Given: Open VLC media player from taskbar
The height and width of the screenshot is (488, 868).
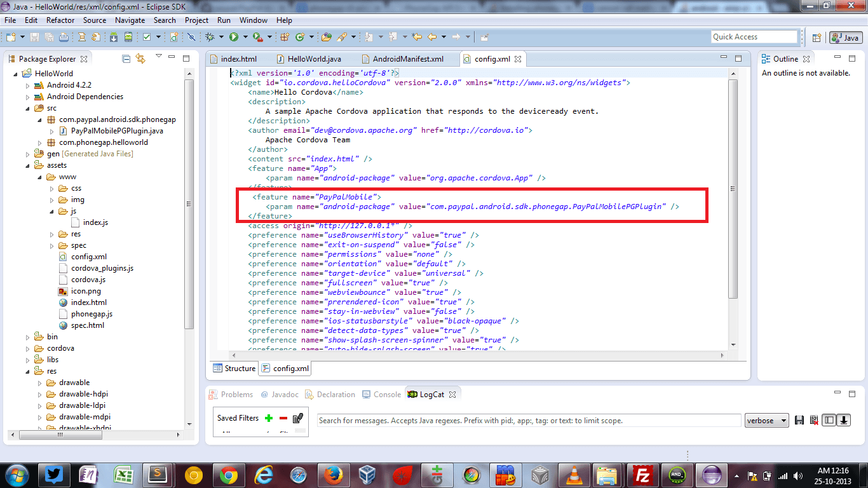Looking at the screenshot, I should (x=574, y=475).
